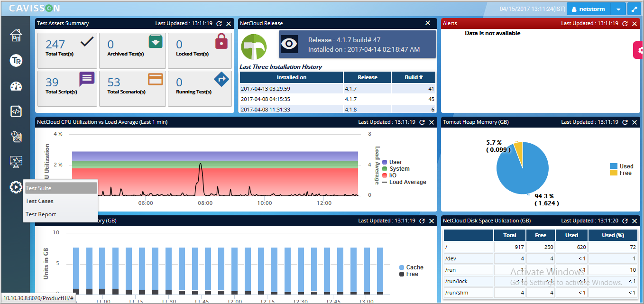
Task: Toggle the Cache series legend entry
Action: click(x=411, y=267)
